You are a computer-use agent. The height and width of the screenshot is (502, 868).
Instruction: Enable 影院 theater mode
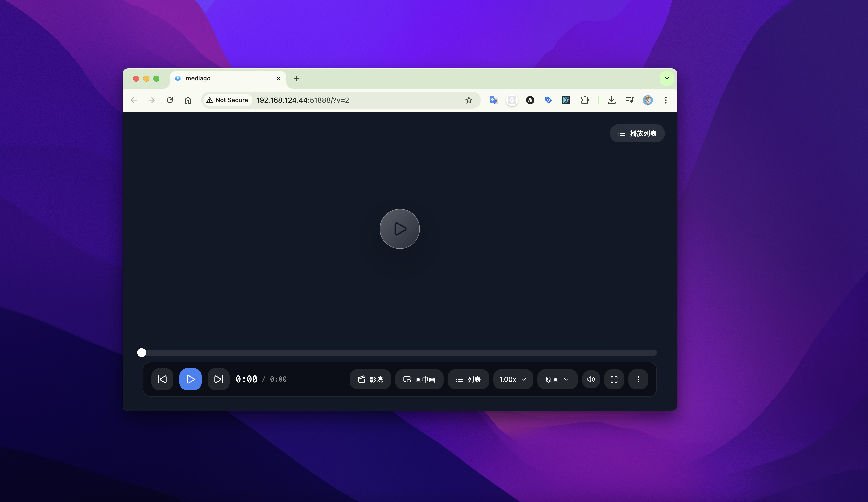pos(370,379)
